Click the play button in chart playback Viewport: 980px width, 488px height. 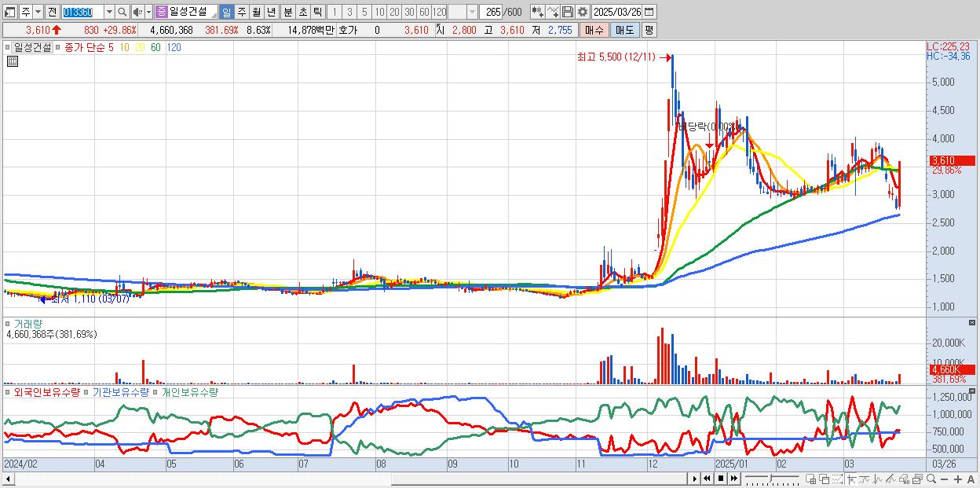tap(695, 479)
